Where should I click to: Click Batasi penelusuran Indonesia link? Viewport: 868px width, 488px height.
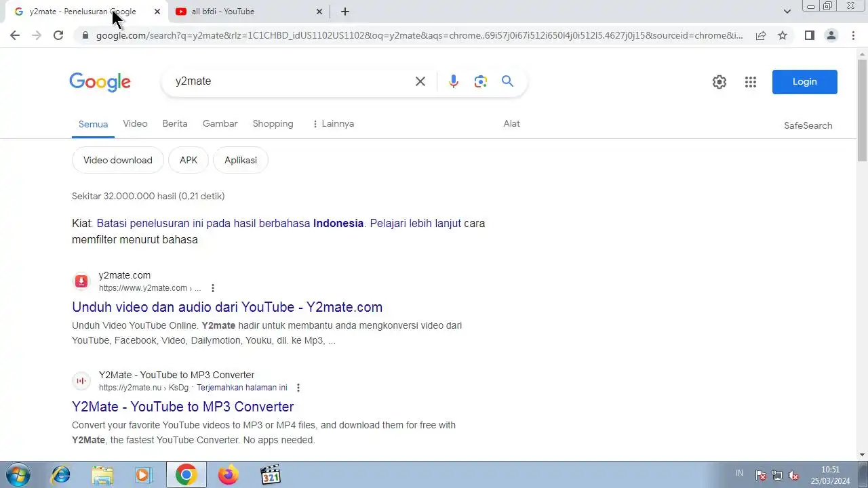pos(230,223)
